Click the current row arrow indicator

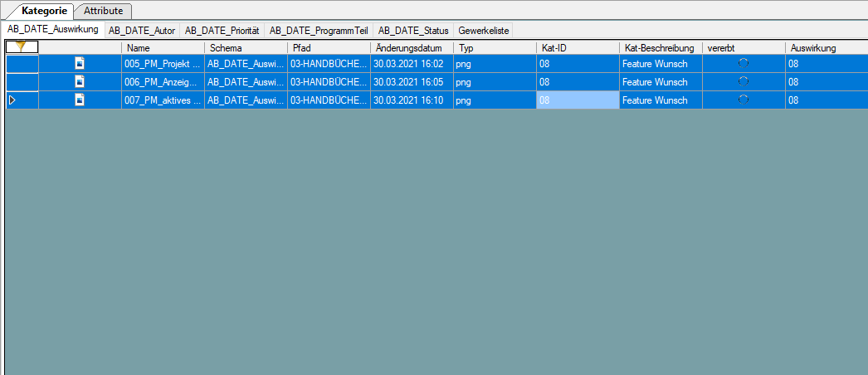12,100
